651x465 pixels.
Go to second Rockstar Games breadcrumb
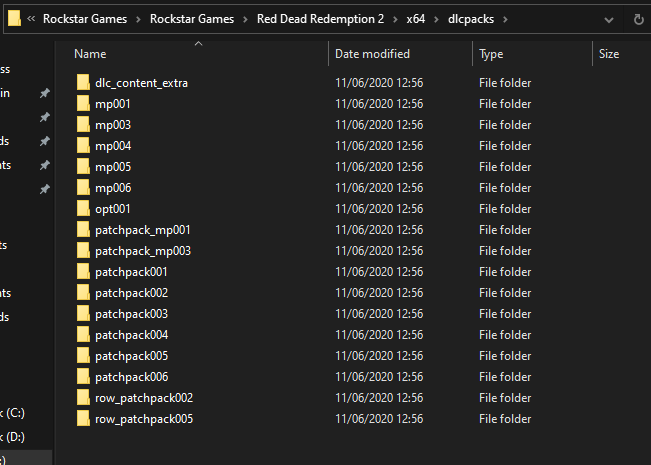point(192,19)
